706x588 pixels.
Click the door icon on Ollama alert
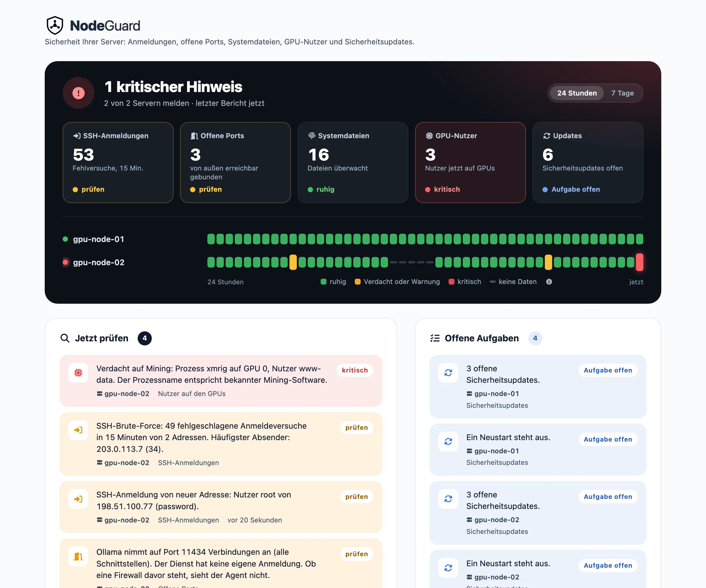click(x=78, y=557)
